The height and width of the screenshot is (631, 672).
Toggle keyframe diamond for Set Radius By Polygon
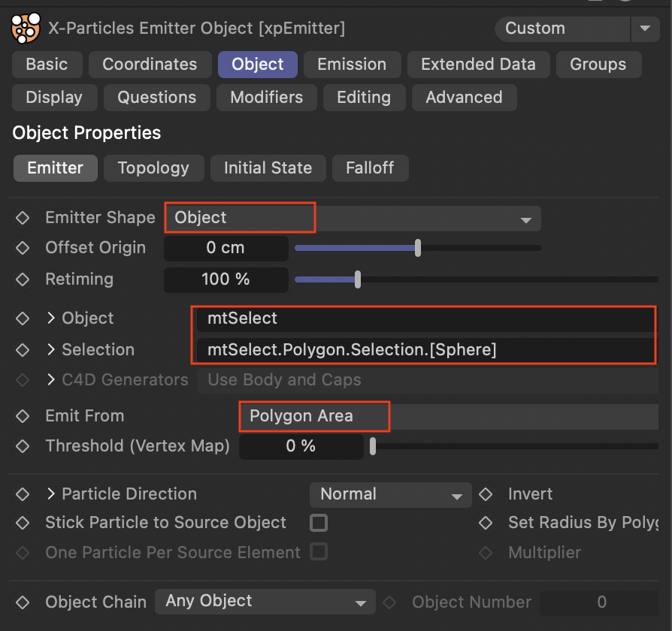(x=486, y=523)
